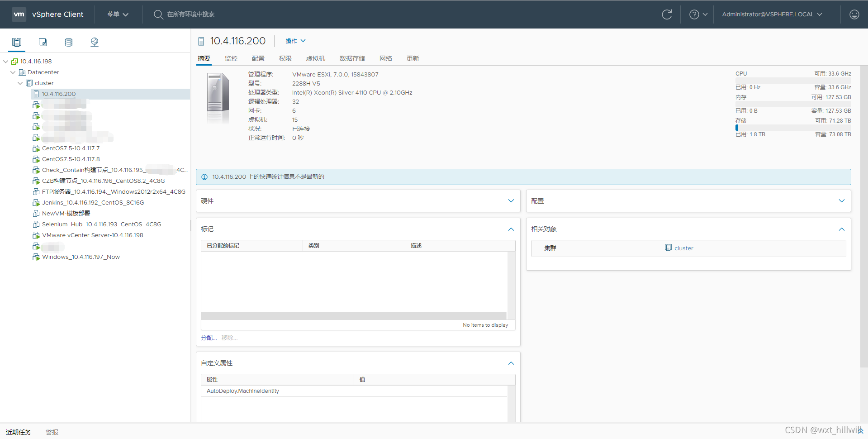
Task: Click the server host thumbnail image
Action: [x=218, y=97]
